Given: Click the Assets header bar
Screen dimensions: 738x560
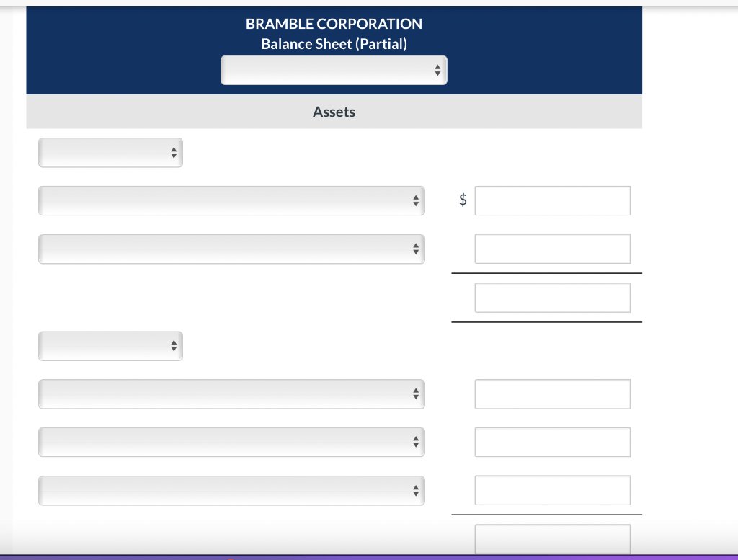Looking at the screenshot, I should [334, 112].
